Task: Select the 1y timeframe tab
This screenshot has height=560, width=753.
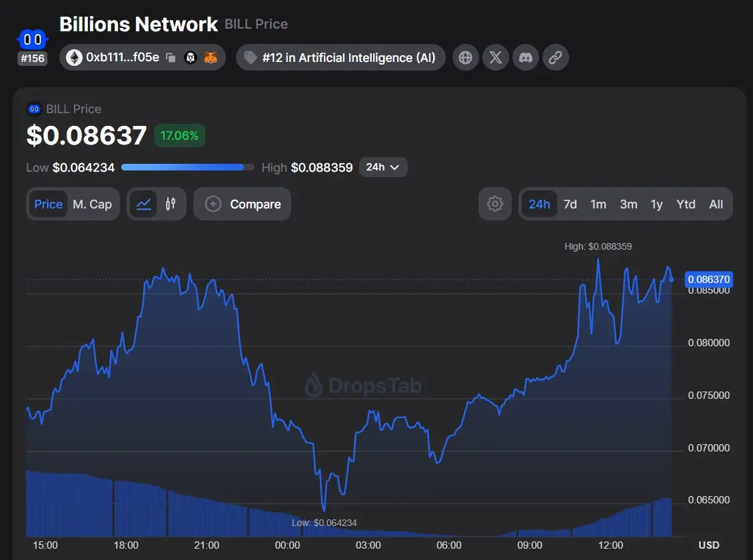Action: click(656, 204)
